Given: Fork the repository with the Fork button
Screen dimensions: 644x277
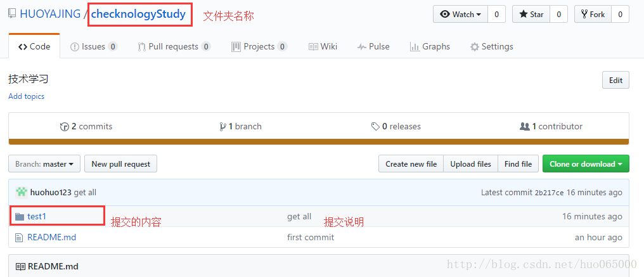Looking at the screenshot, I should coord(593,15).
